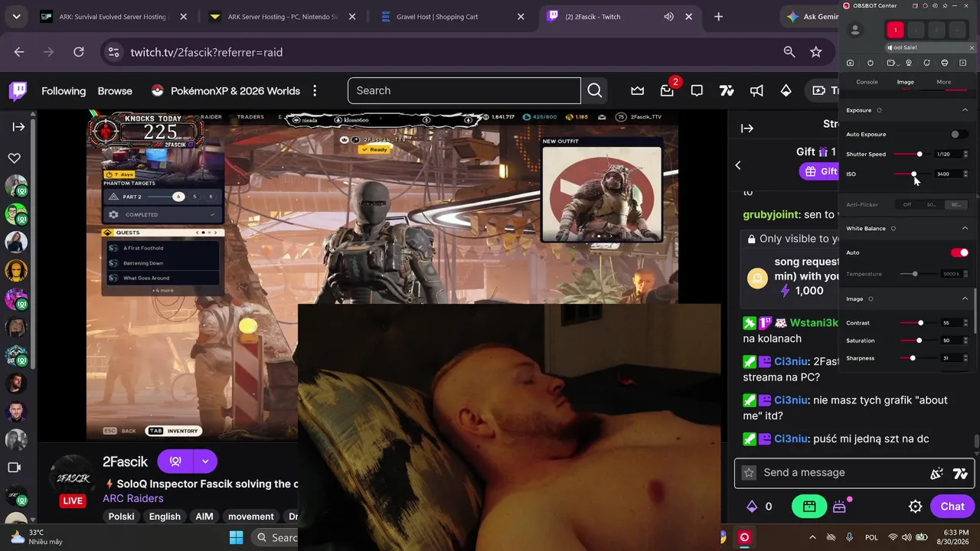Click the ARC Raiders game link
980x551 pixels.
tap(133, 498)
